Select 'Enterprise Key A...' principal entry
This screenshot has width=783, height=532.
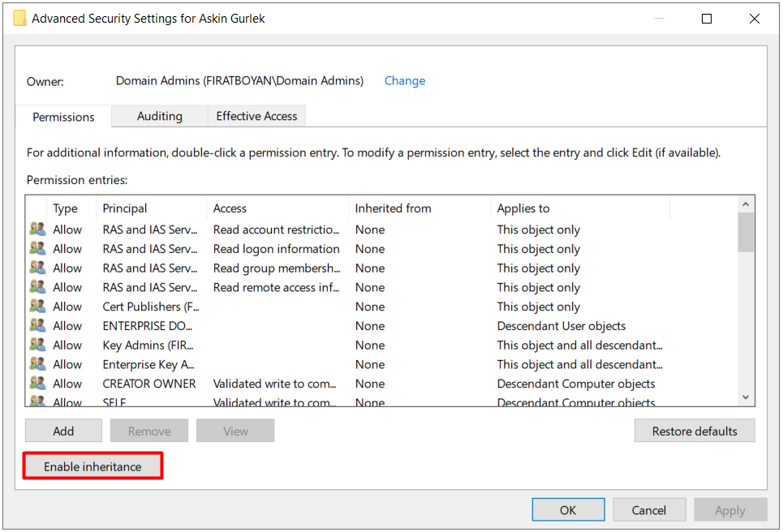148,364
